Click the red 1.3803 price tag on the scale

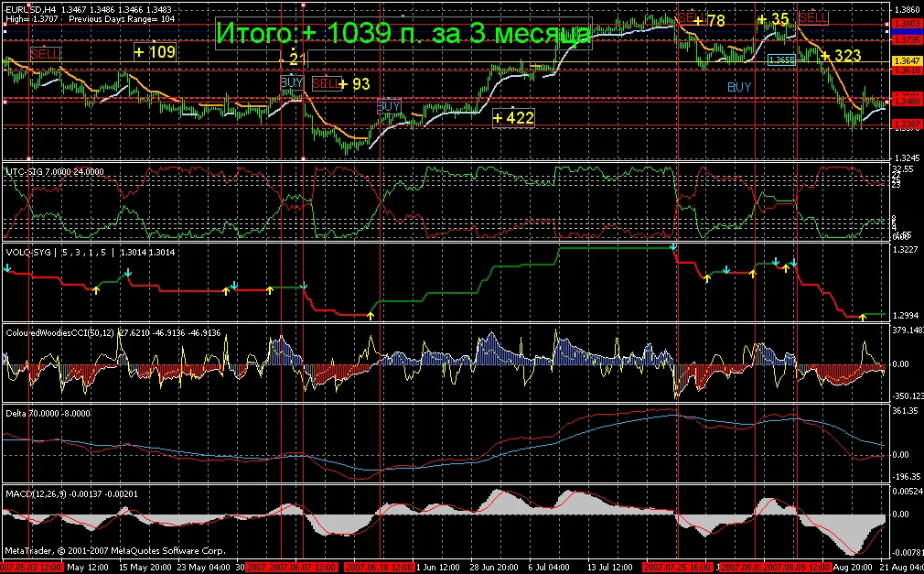907,23
